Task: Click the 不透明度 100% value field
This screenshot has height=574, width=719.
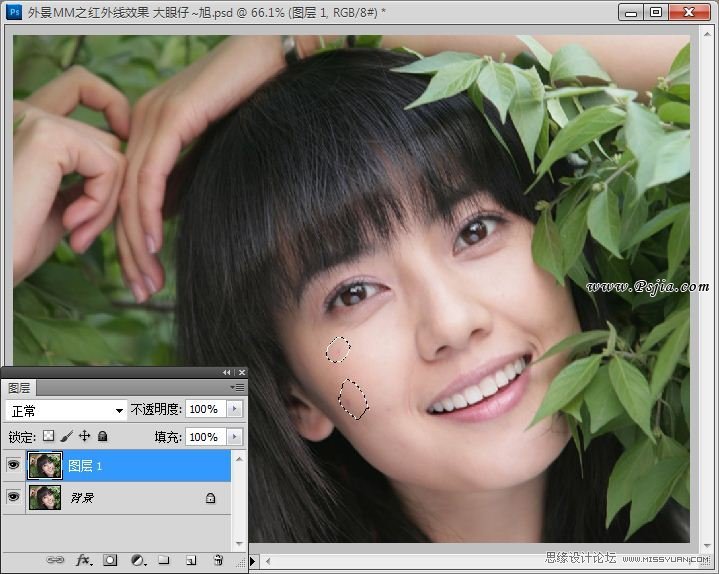Action: (x=206, y=409)
